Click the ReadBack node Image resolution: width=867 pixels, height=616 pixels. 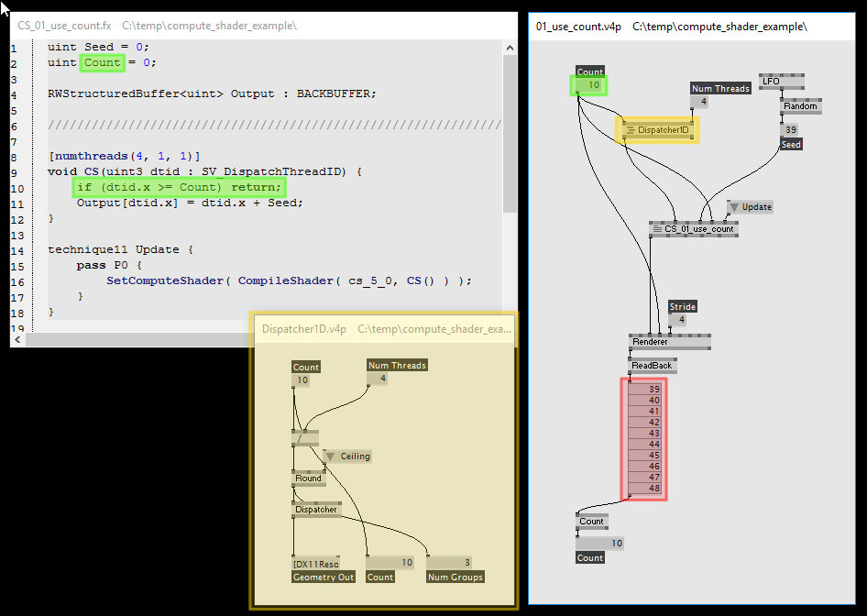coord(653,364)
